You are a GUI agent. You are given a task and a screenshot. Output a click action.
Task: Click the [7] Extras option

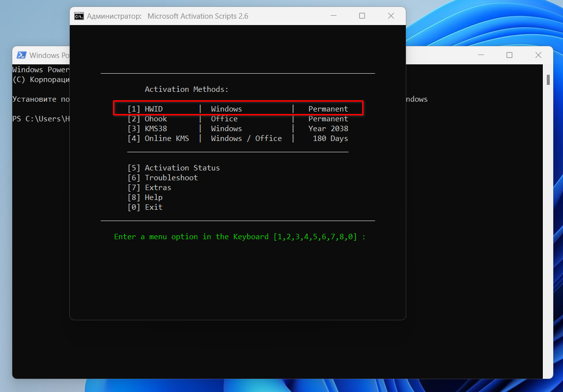point(149,188)
